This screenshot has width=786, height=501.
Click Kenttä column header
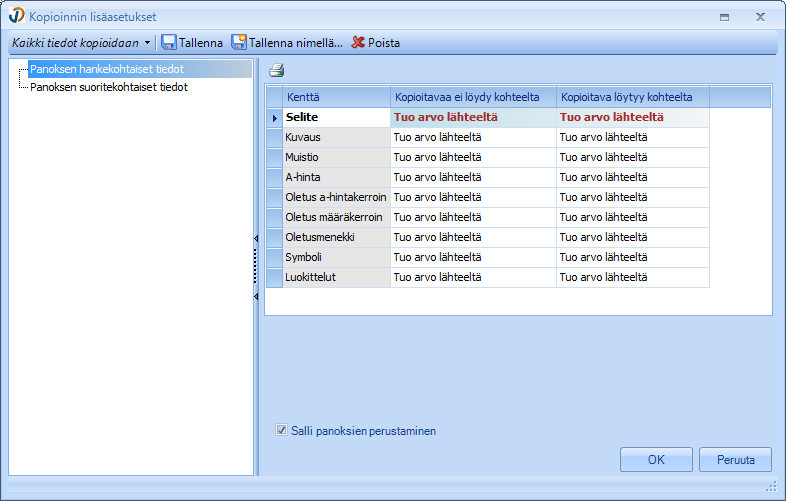(x=336, y=97)
